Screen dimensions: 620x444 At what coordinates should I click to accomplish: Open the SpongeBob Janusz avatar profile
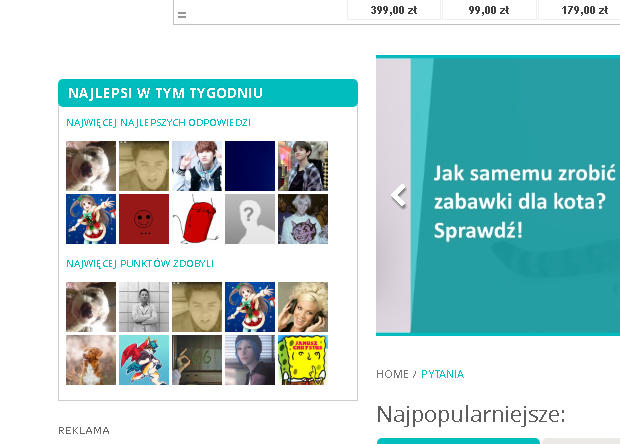[303, 360]
